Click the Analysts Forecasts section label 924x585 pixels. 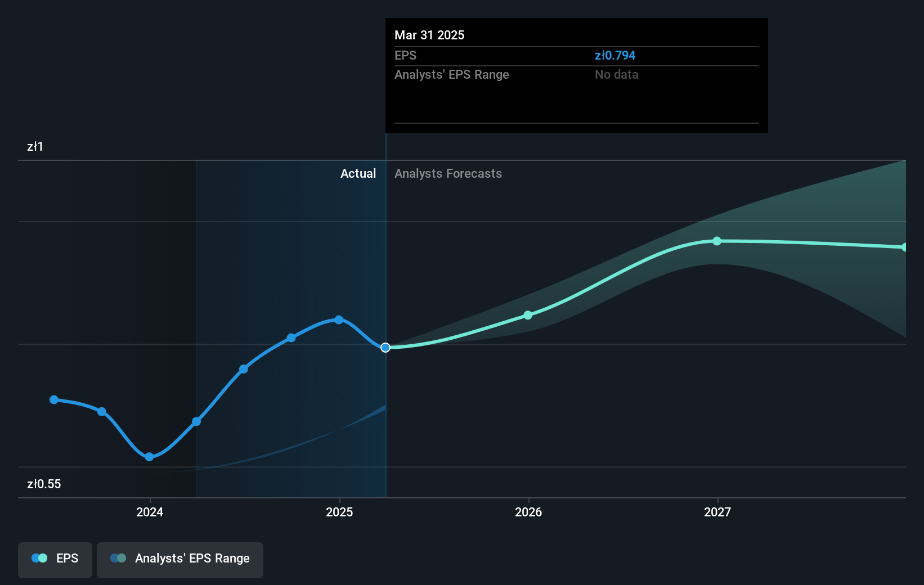click(x=448, y=174)
